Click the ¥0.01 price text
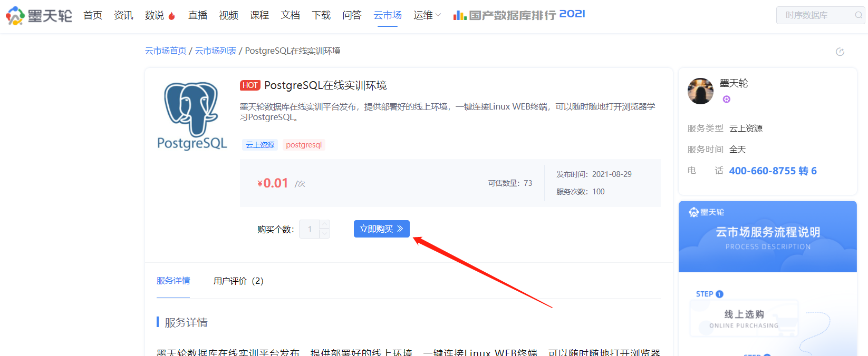This screenshot has width=868, height=356. pyautogui.click(x=273, y=183)
